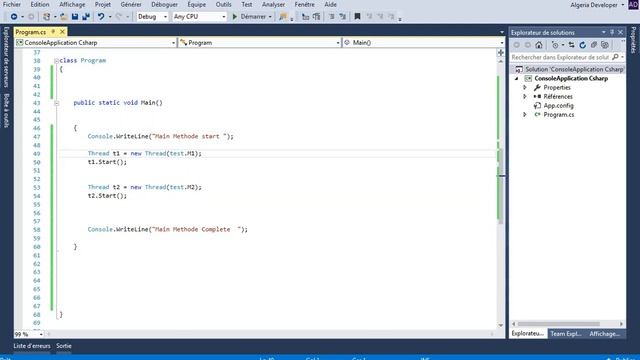Open Explorateur de serveurs side tab
This screenshot has width=640, height=360.
tap(6, 57)
